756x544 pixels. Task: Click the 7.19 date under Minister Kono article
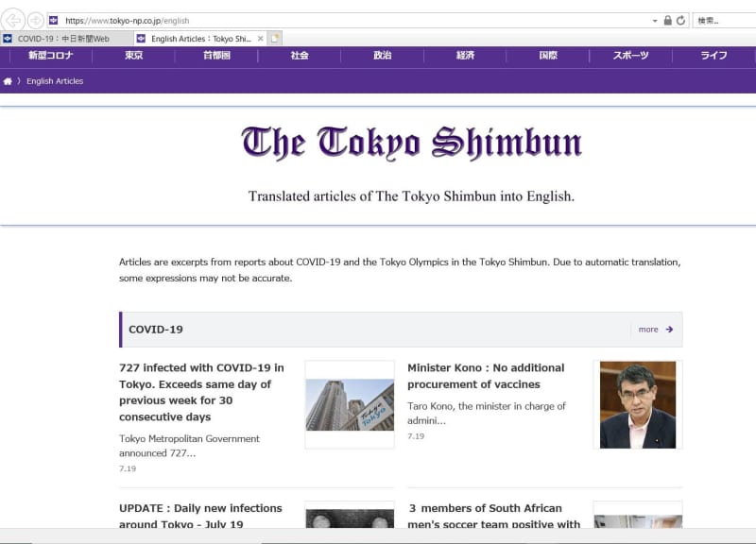click(x=416, y=436)
